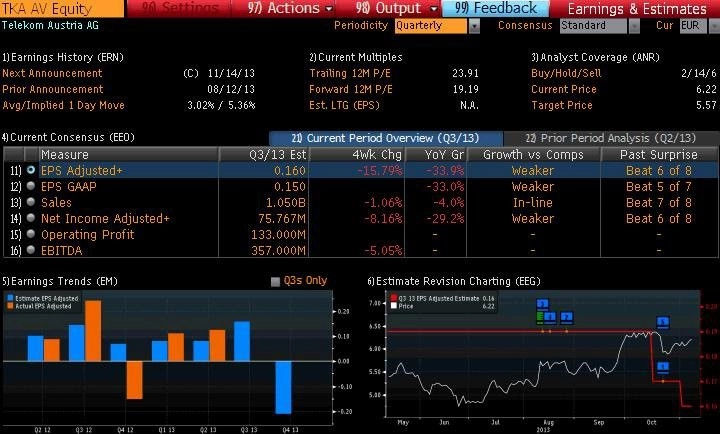Open the 97) Actions menu
Screen dimensions: 720x434
point(285,8)
